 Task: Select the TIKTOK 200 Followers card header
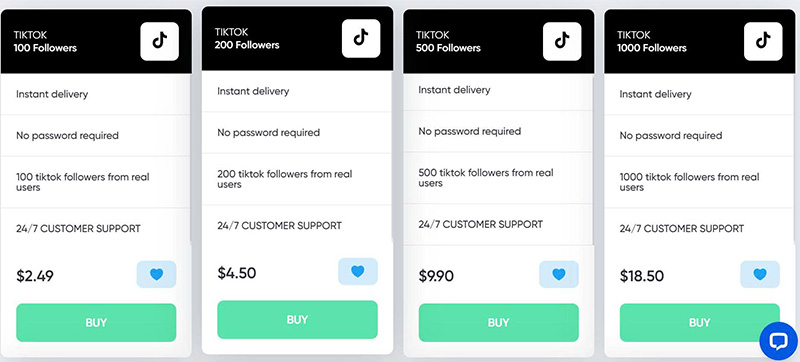tap(297, 38)
